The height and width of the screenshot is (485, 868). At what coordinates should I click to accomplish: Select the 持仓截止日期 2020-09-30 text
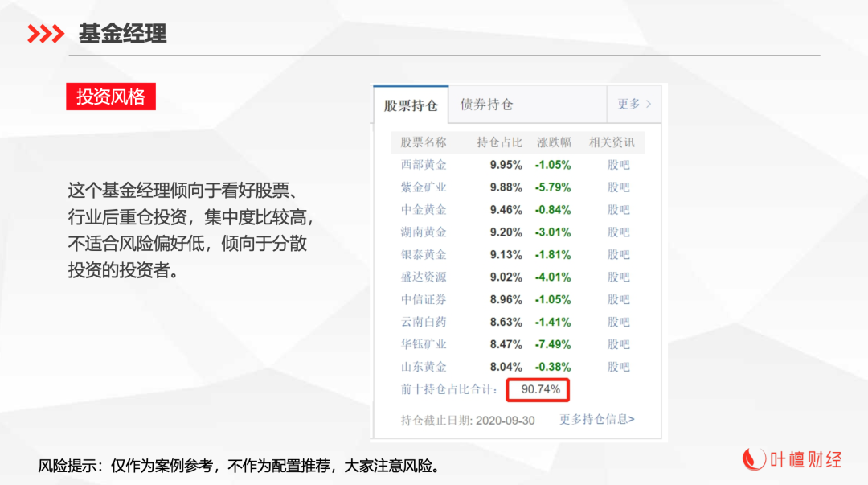point(468,421)
